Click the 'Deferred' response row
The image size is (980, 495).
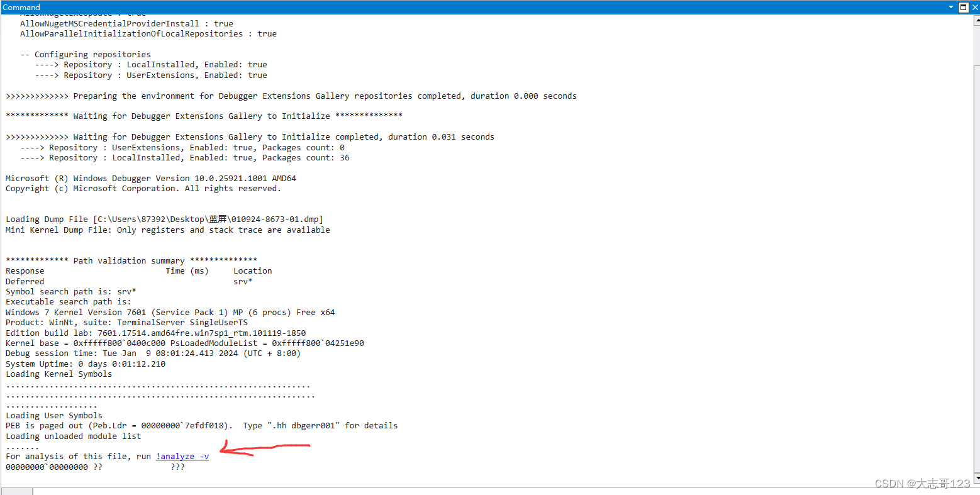[129, 282]
